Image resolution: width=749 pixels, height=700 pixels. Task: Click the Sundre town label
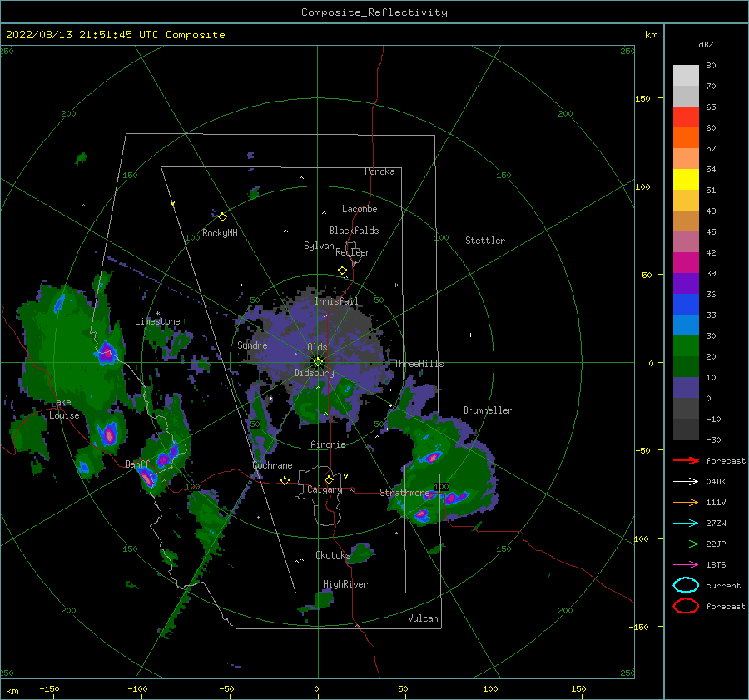(x=252, y=345)
